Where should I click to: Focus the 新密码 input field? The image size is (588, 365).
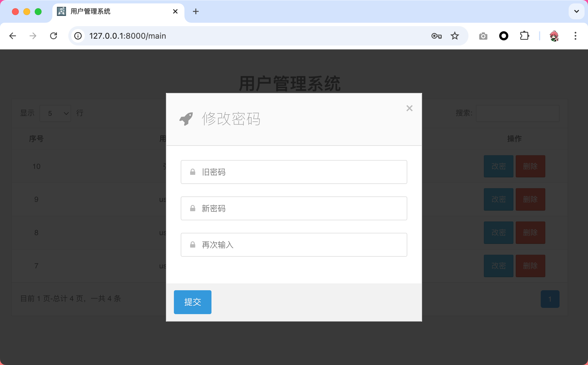(294, 208)
